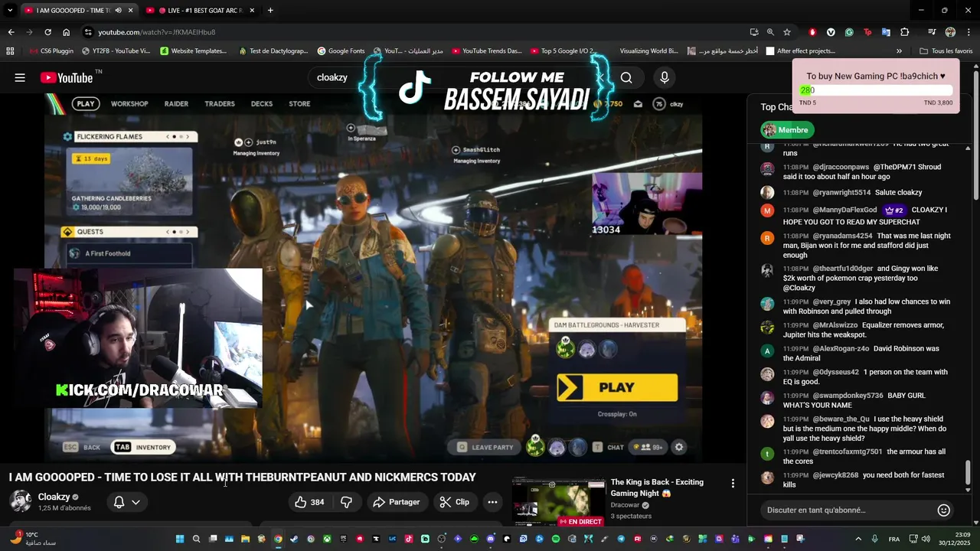Open the red hand ad-blocker extension
The image size is (980, 551).
click(x=812, y=32)
